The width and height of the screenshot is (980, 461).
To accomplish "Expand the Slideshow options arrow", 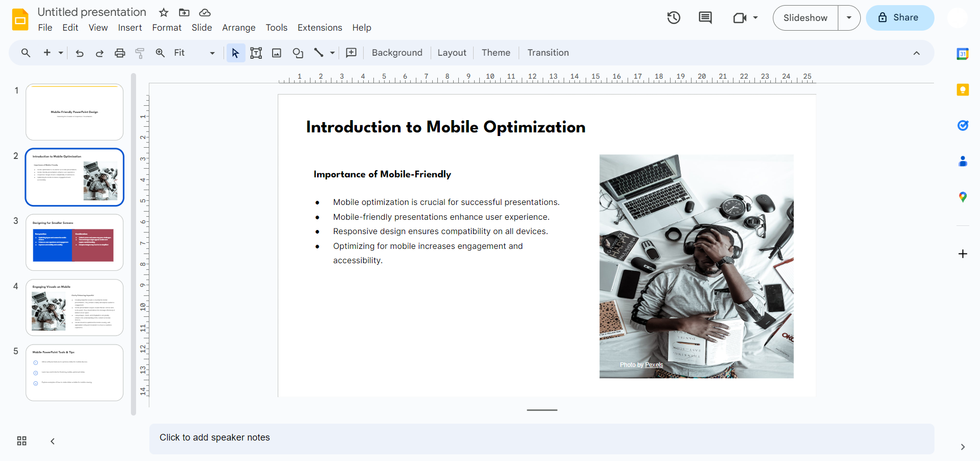I will tap(849, 17).
